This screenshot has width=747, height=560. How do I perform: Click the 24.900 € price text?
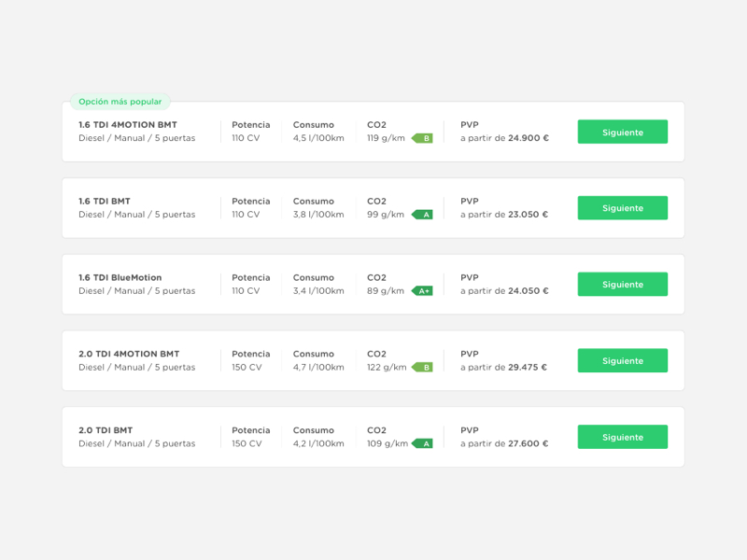click(x=529, y=138)
